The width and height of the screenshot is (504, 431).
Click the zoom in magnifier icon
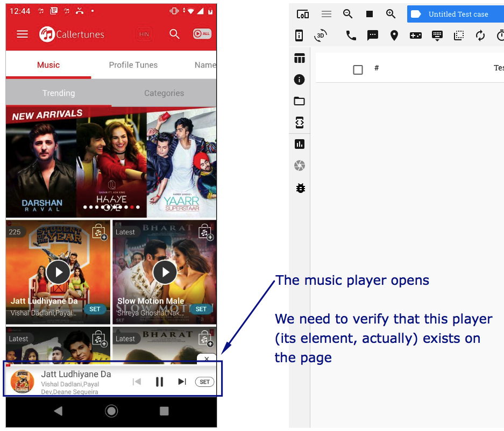[x=391, y=14]
